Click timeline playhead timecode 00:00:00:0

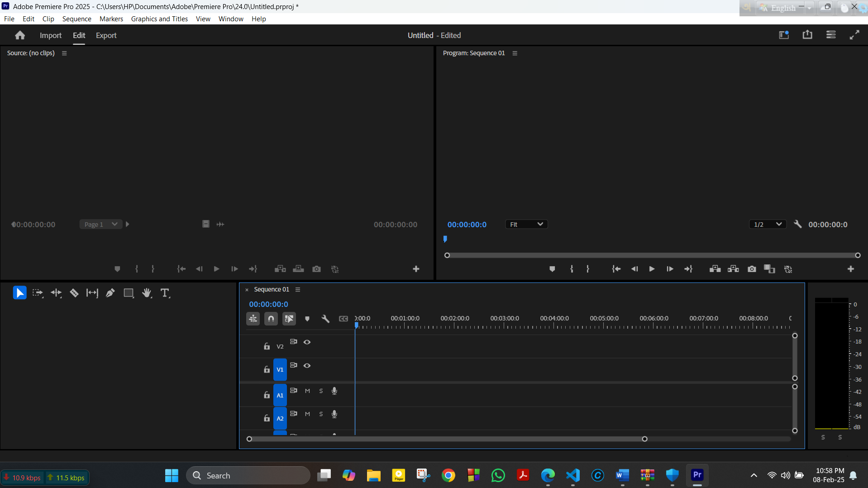tap(268, 304)
